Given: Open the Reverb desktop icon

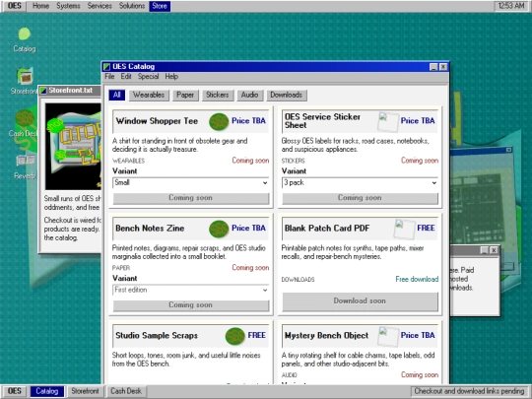Looking at the screenshot, I should click(x=25, y=166).
